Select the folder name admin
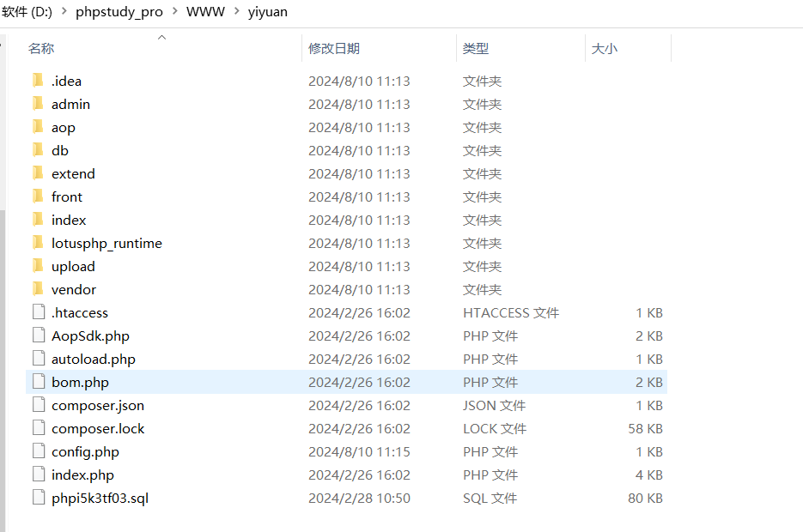Viewport: 803px width, 532px height. (70, 105)
